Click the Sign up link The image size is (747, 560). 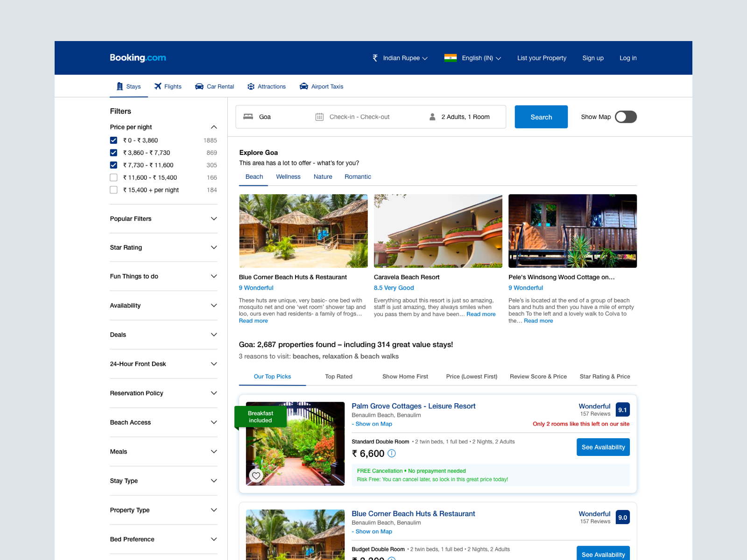[593, 58]
